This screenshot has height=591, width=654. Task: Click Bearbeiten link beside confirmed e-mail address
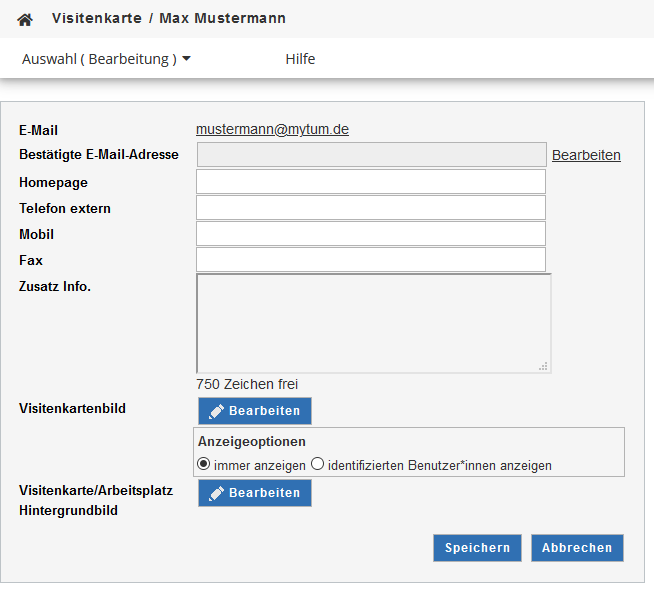(x=586, y=155)
